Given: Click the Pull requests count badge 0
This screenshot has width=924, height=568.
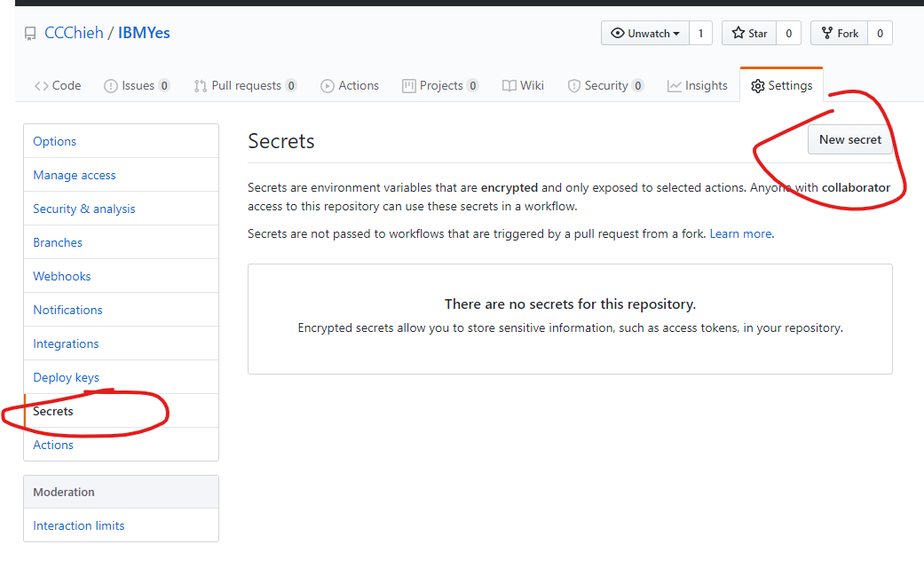Looking at the screenshot, I should [291, 86].
